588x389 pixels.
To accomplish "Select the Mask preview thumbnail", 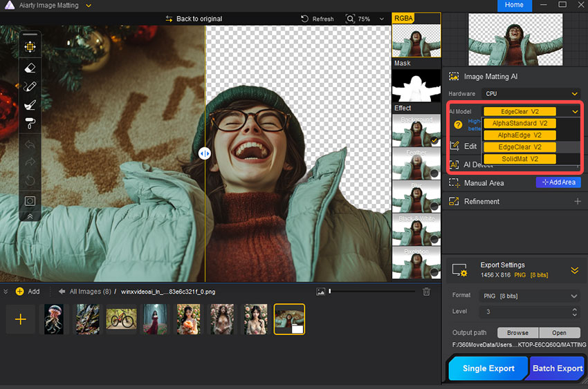I will click(x=416, y=86).
